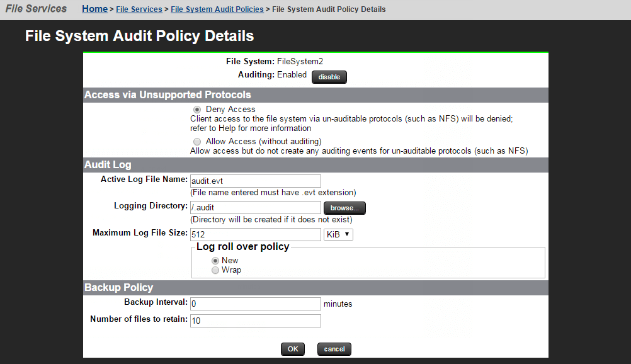Viewport: 631px width, 364px height.
Task: Click the File Services title text
Action: [x=37, y=8]
